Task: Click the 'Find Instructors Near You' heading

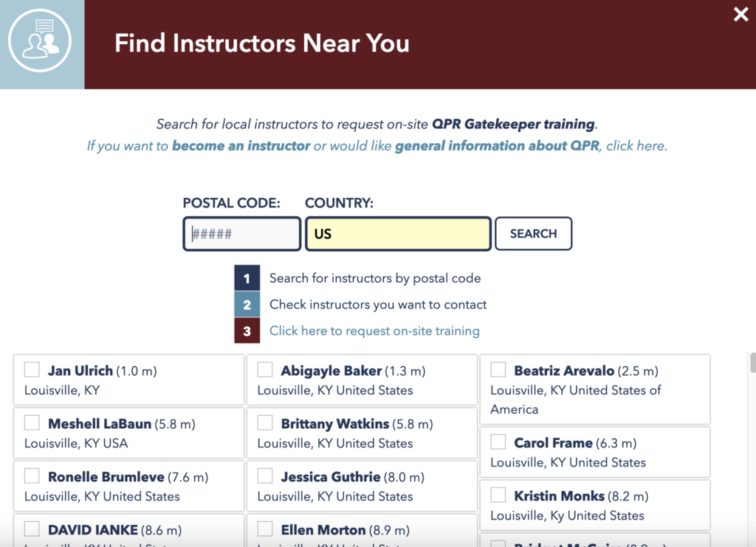Action: tap(262, 44)
